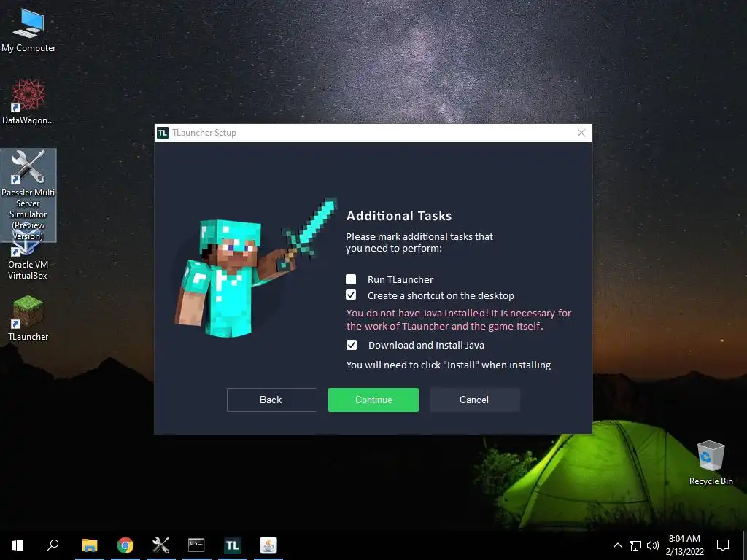
Task: Open File Explorer from the taskbar
Action: click(89, 545)
